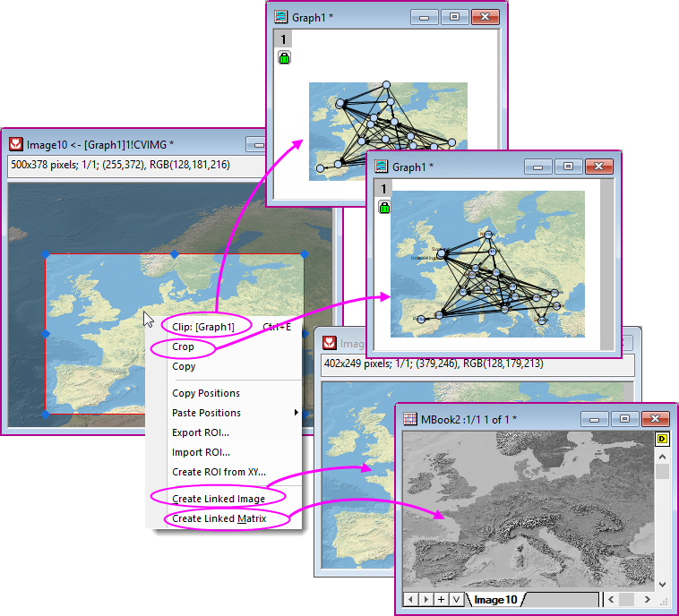Toggle yellow D view button in MBook2
The width and height of the screenshot is (679, 616).
point(662,439)
